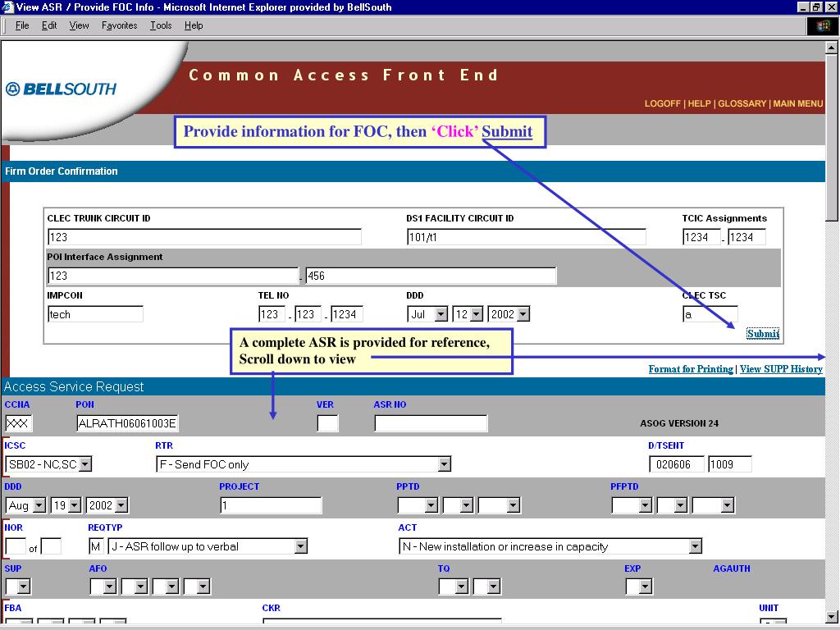Click the Firm Order Confirmation heading
Image resolution: width=840 pixels, height=630 pixels.
point(61,171)
